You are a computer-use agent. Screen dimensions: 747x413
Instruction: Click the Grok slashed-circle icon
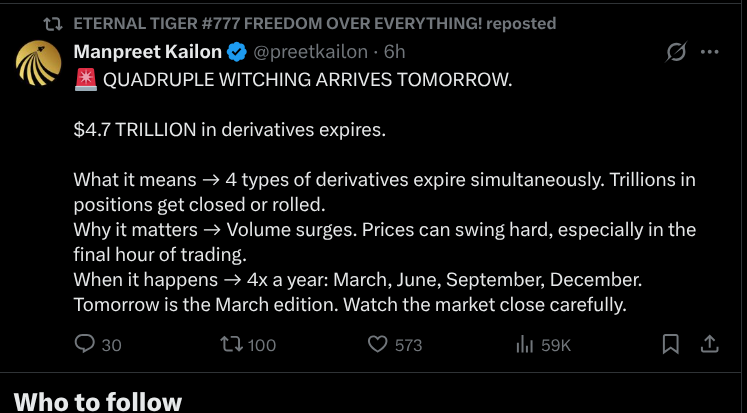pos(676,52)
